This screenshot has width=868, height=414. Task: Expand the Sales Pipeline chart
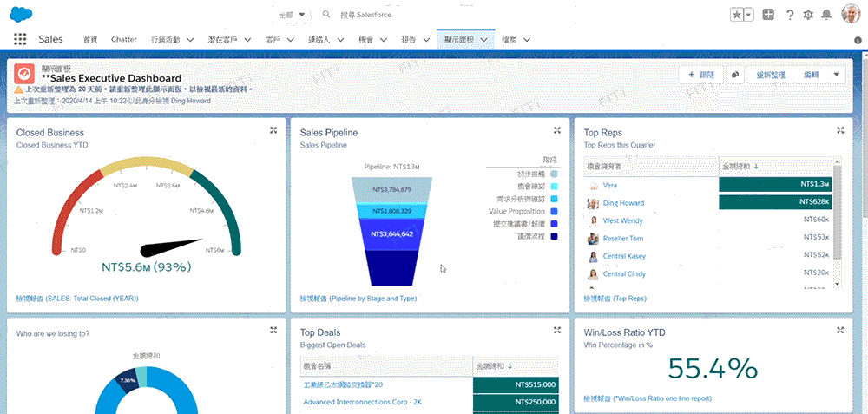coord(557,130)
